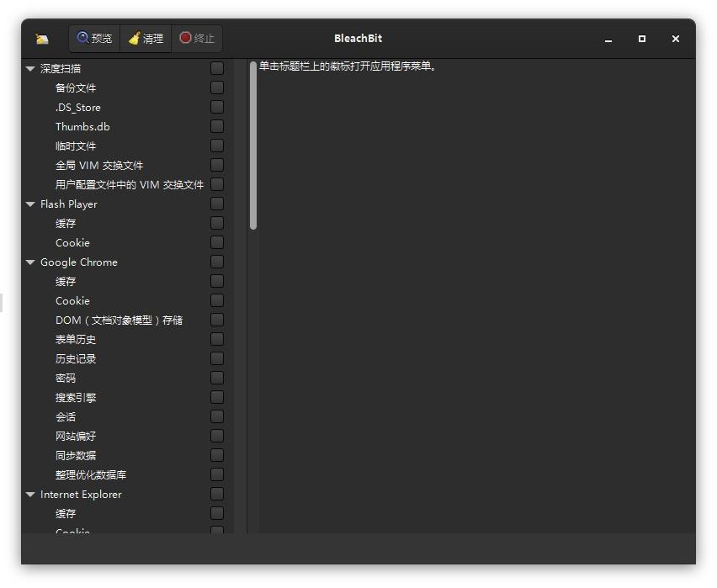Image resolution: width=717 pixels, height=588 pixels.
Task: Check the 网站偏好 checkbox
Action: [217, 437]
